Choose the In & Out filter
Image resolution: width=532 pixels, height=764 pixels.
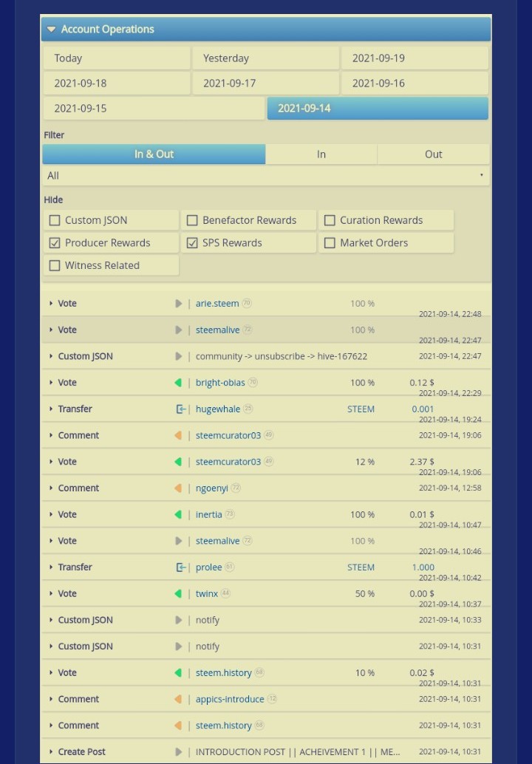[154, 154]
